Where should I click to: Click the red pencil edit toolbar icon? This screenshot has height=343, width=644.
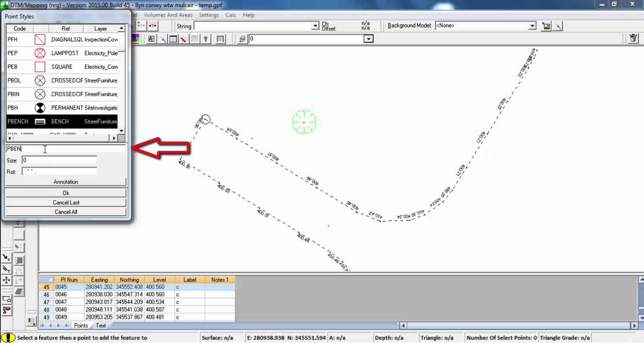pyautogui.click(x=184, y=39)
